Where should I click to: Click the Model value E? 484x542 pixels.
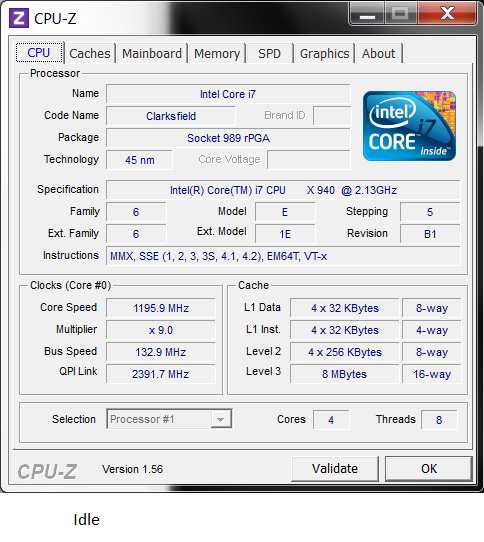285,212
